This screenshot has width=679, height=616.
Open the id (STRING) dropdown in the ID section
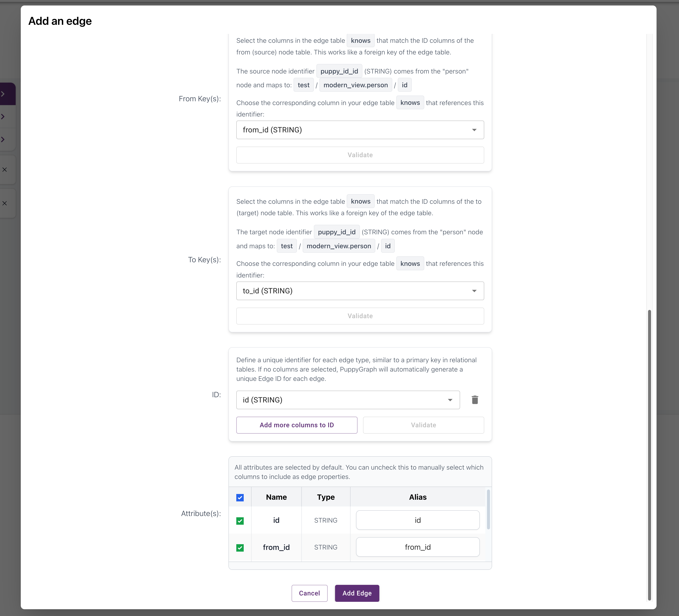[348, 400]
